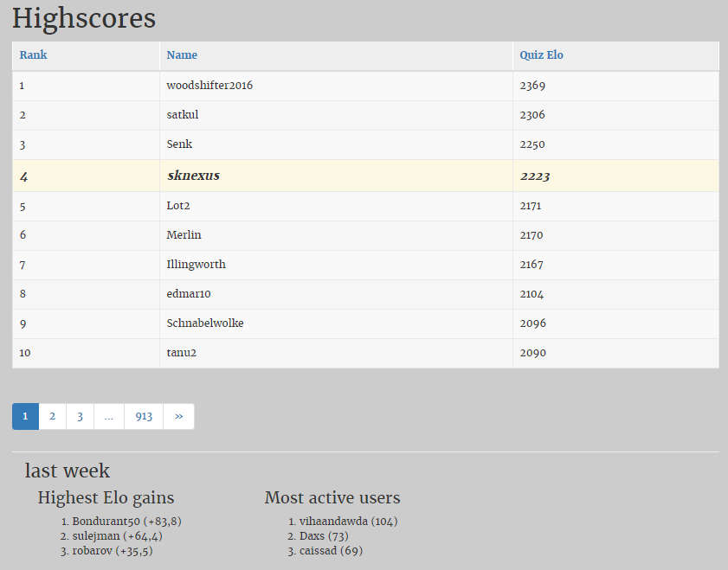Click the Highscores page heading
Image resolution: width=728 pixels, height=570 pixels.
pyautogui.click(x=84, y=19)
